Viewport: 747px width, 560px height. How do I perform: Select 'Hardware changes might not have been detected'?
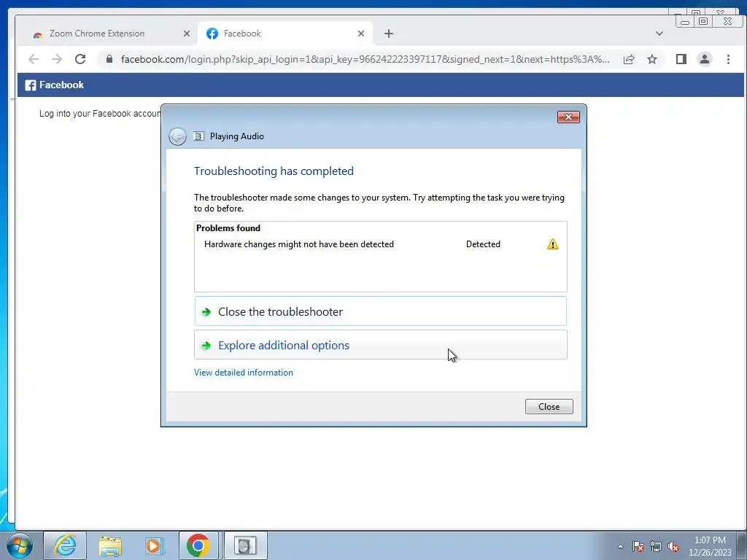pyautogui.click(x=298, y=244)
